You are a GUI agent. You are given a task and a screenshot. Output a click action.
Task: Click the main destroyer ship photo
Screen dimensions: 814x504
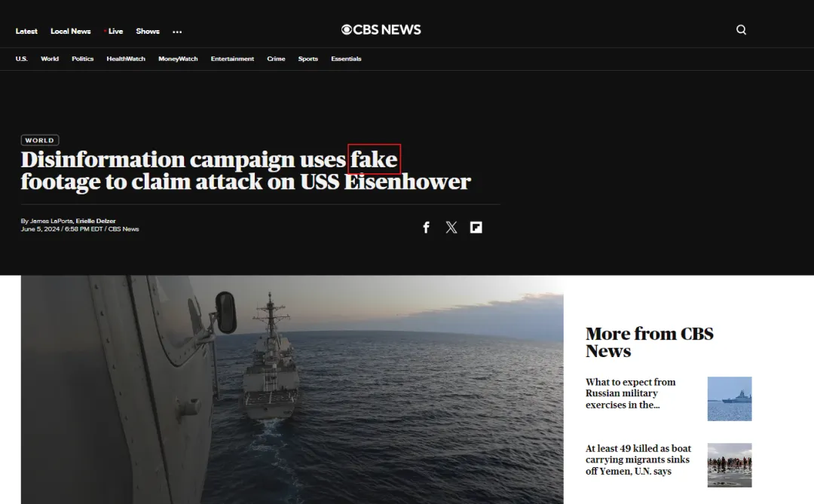point(292,389)
